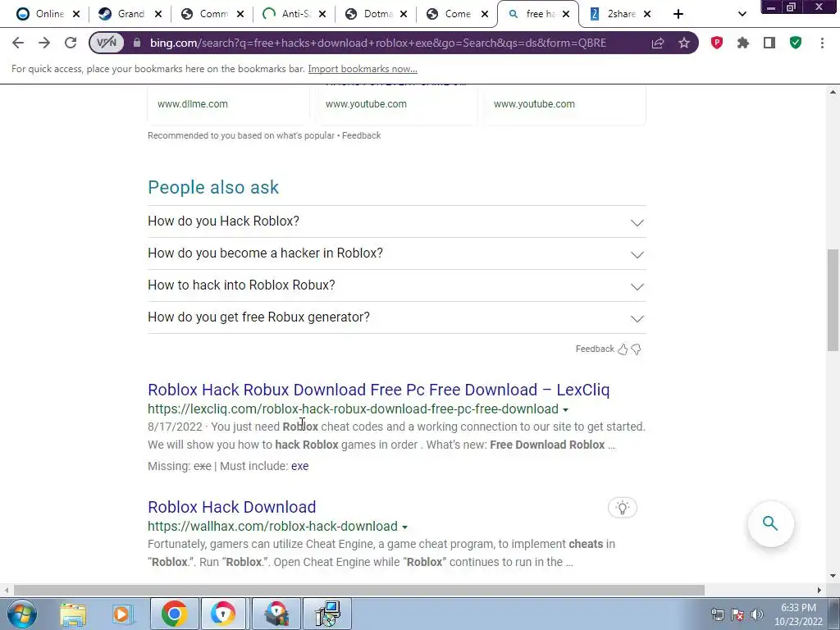Click Import bookmarks now link
The image size is (840, 630).
(x=363, y=69)
